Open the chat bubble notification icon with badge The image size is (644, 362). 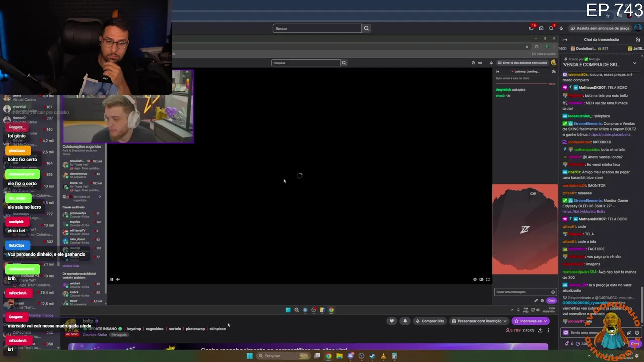(x=551, y=28)
